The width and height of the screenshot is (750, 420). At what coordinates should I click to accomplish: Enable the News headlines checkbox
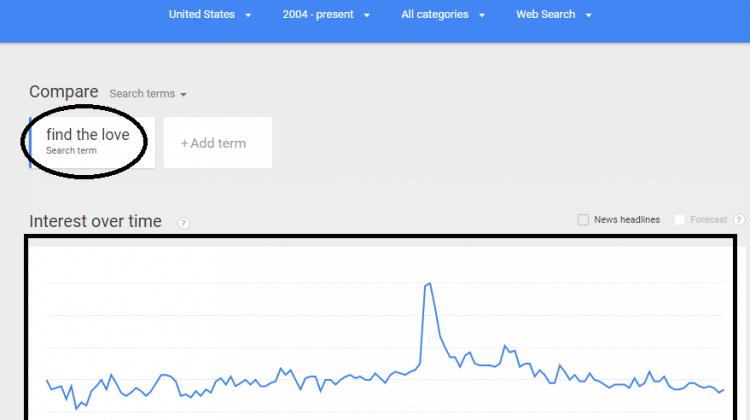tap(583, 220)
